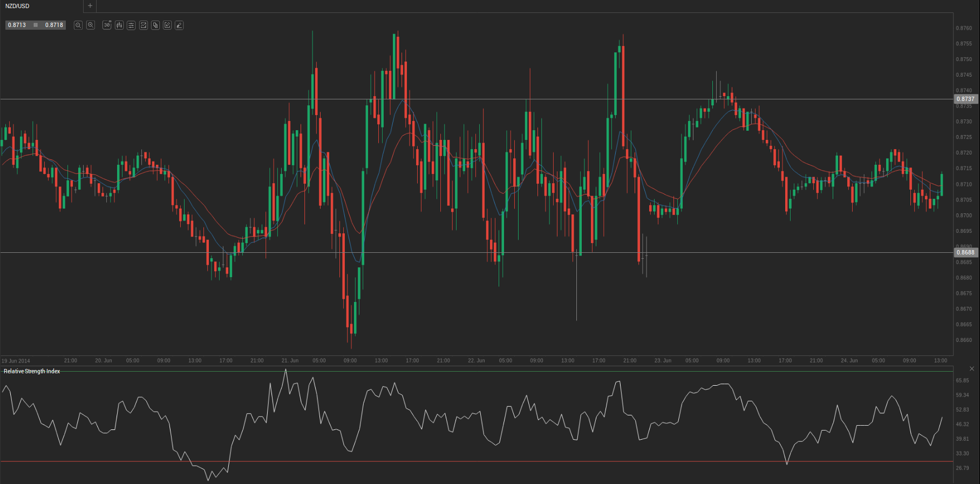Select the edit drawing pencil icon
Viewport: 980px width, 484px height.
click(x=167, y=25)
